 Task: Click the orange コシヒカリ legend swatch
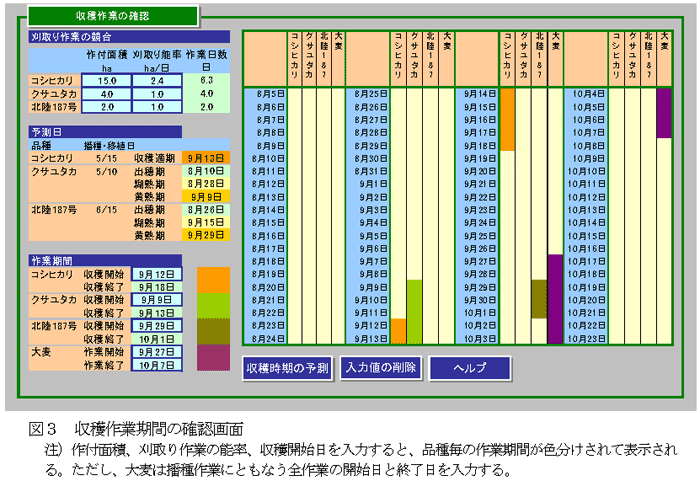213,280
